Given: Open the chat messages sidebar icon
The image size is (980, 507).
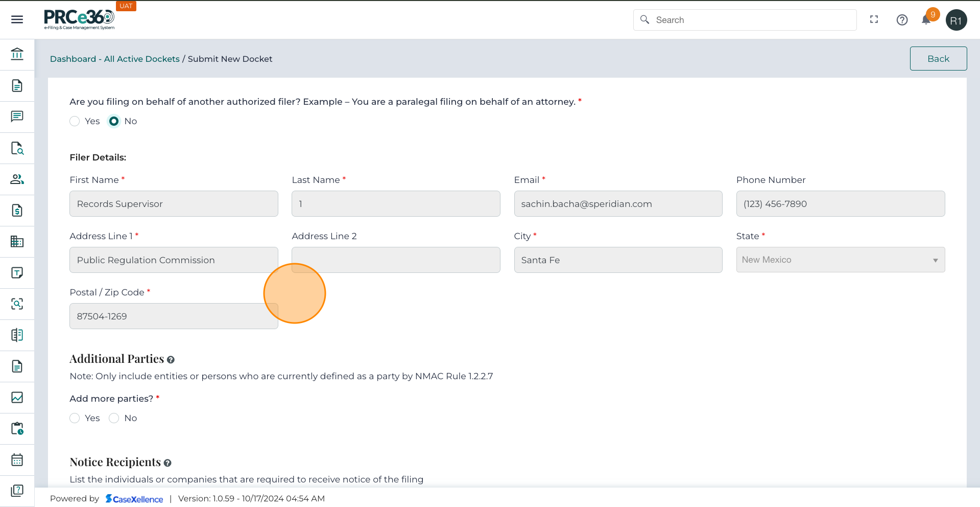Looking at the screenshot, I should (17, 117).
